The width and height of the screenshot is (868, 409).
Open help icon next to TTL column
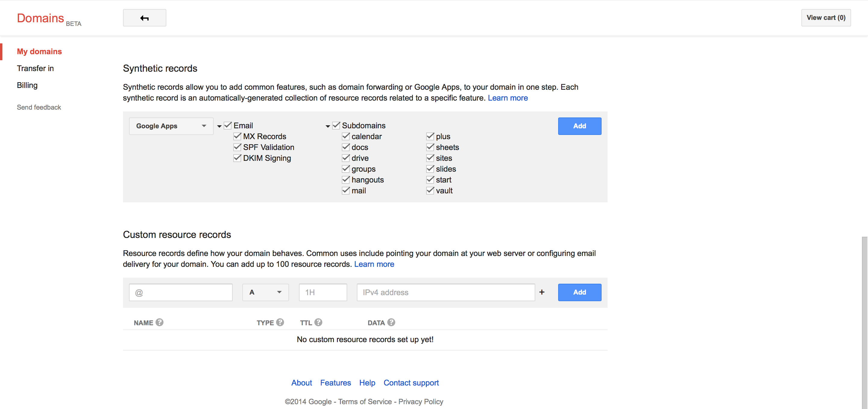(319, 323)
